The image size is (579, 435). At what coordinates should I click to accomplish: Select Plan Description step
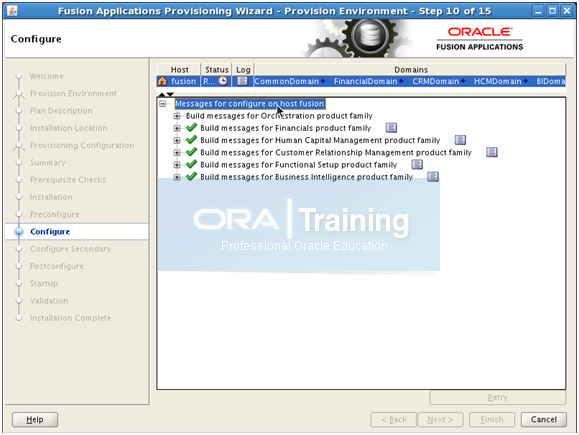[61, 111]
